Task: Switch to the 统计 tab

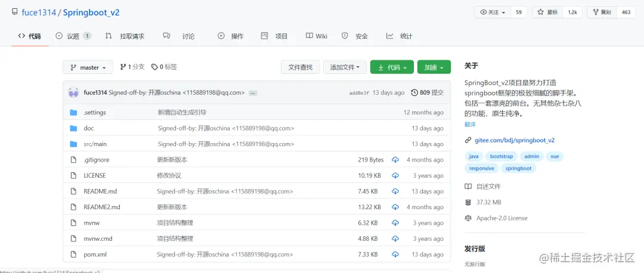Action: [x=399, y=36]
